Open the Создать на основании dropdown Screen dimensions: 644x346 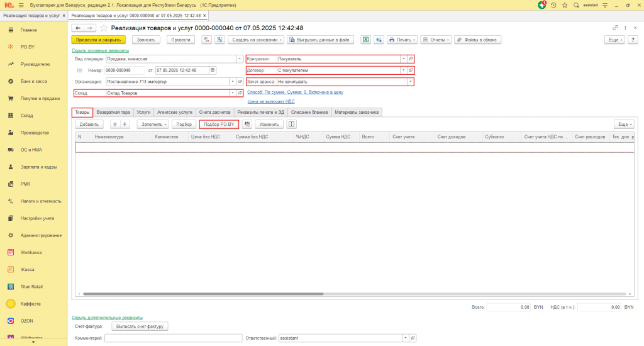[x=257, y=40]
